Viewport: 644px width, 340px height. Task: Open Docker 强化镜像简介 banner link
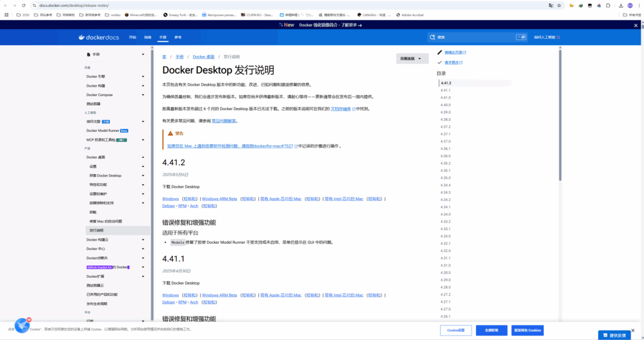pyautogui.click(x=330, y=25)
